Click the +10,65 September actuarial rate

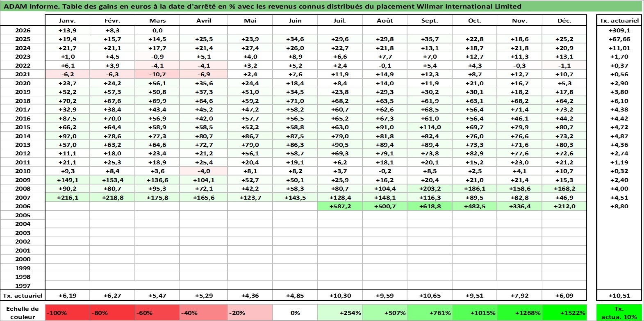point(430,296)
